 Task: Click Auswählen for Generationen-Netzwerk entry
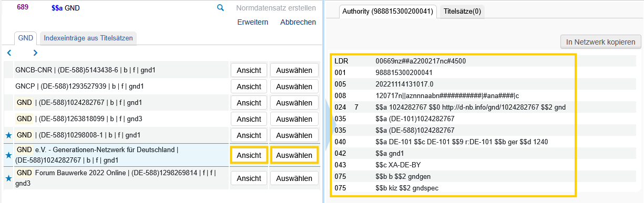click(294, 155)
